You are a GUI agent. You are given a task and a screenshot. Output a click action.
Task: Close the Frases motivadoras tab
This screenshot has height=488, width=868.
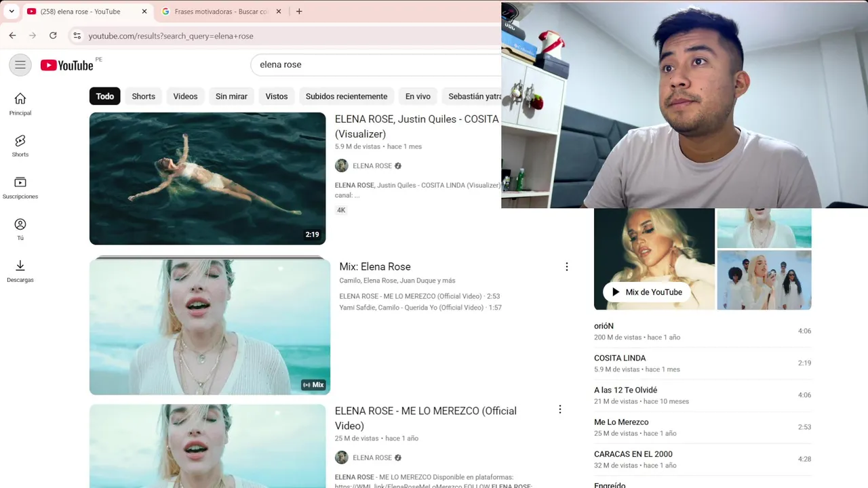279,12
